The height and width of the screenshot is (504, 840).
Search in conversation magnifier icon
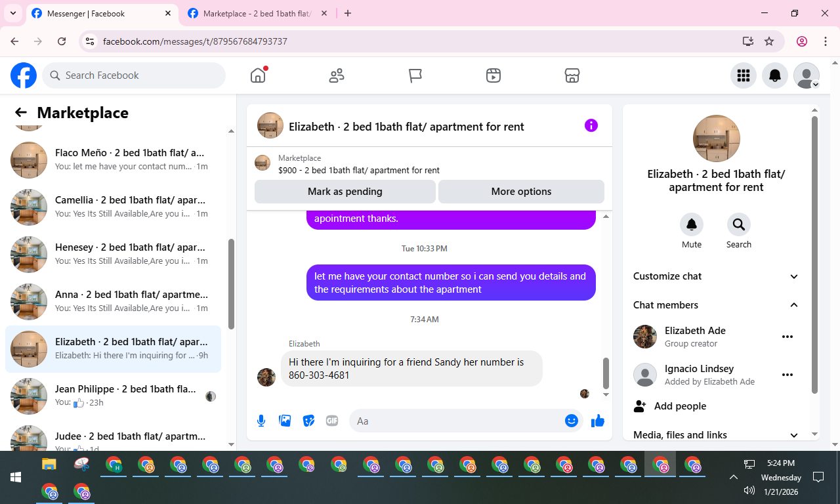point(739,224)
